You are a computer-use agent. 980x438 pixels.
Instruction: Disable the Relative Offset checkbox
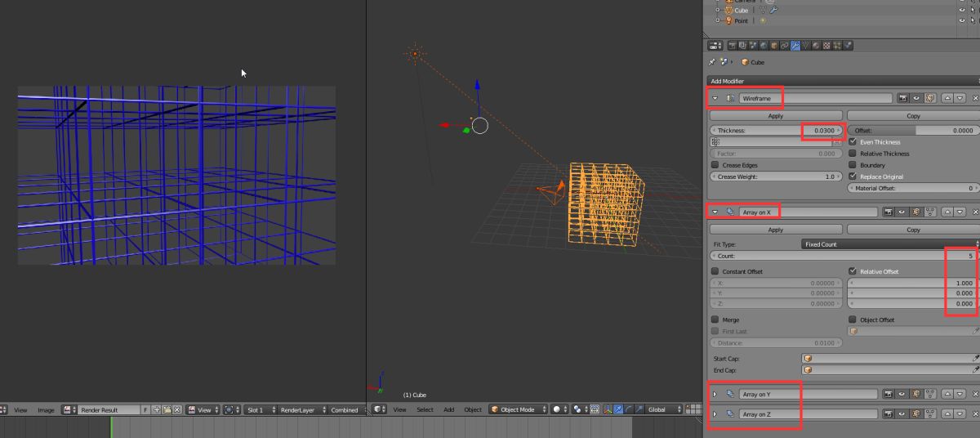pos(853,271)
